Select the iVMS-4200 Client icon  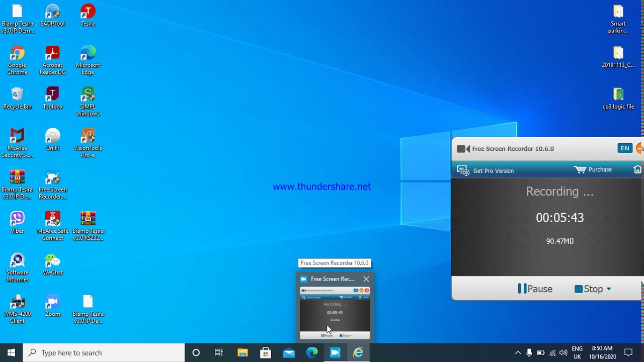(x=17, y=310)
